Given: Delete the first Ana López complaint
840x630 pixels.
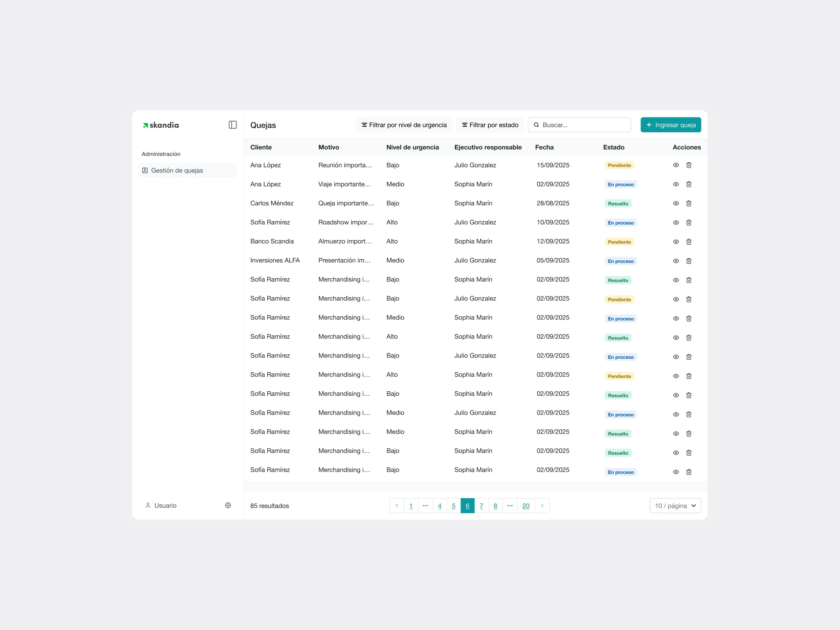Looking at the screenshot, I should (689, 165).
